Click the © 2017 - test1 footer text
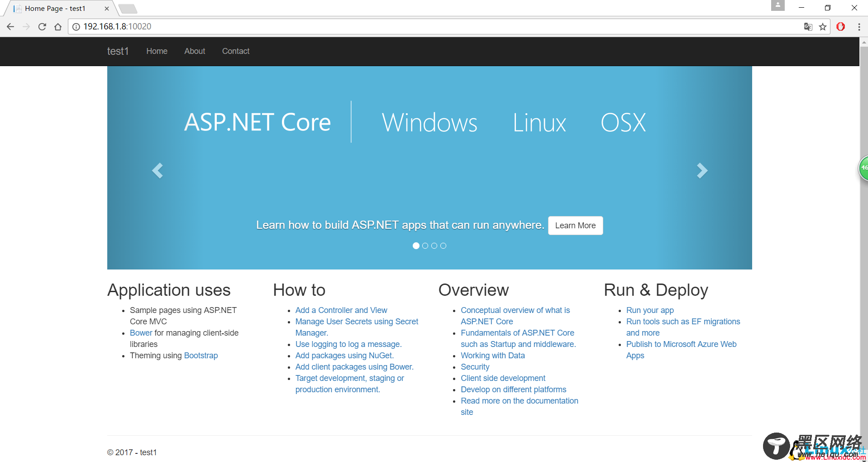 coord(132,452)
